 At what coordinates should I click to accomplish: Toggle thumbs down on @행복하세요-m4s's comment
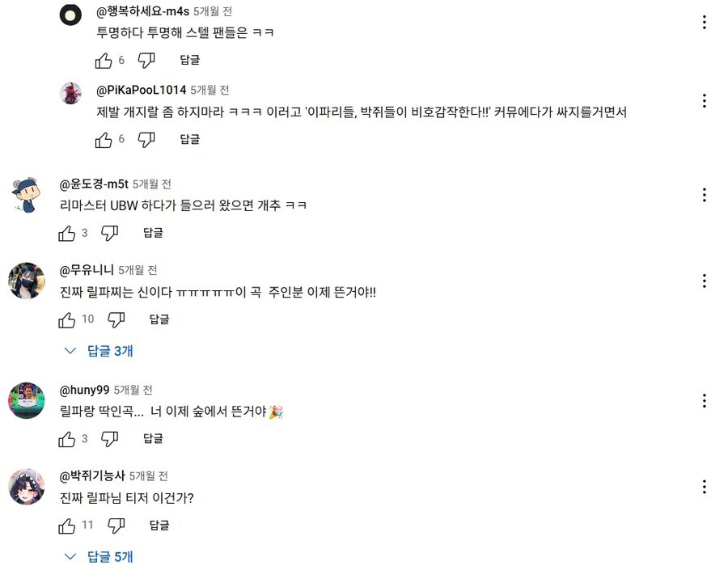click(148, 59)
